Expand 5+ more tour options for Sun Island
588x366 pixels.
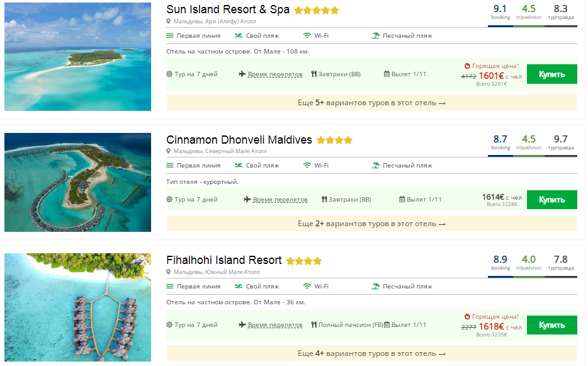[371, 103]
